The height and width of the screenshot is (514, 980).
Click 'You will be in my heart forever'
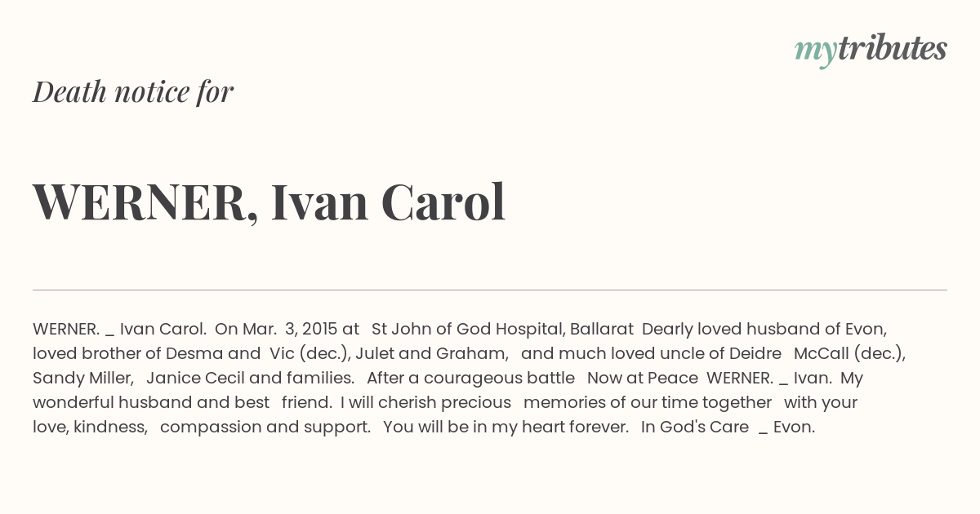(x=505, y=427)
